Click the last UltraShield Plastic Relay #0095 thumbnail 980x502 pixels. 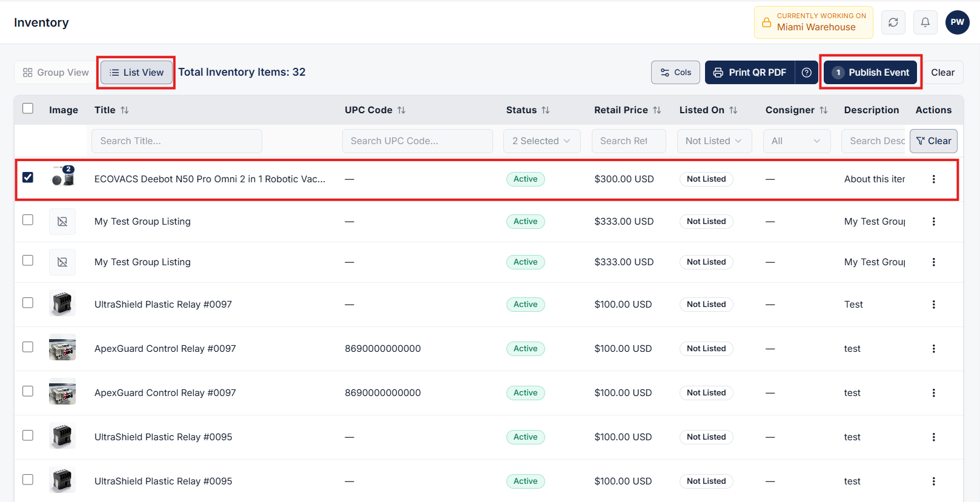[x=62, y=480]
